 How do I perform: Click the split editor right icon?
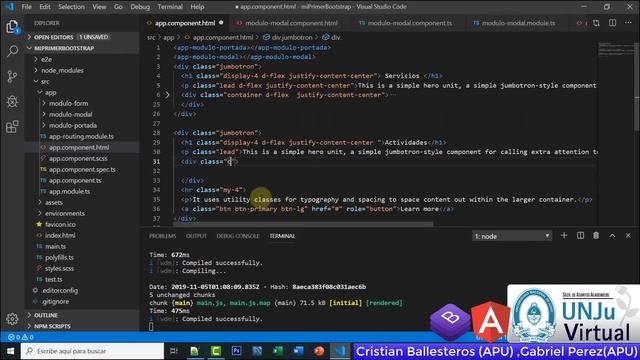613,23
